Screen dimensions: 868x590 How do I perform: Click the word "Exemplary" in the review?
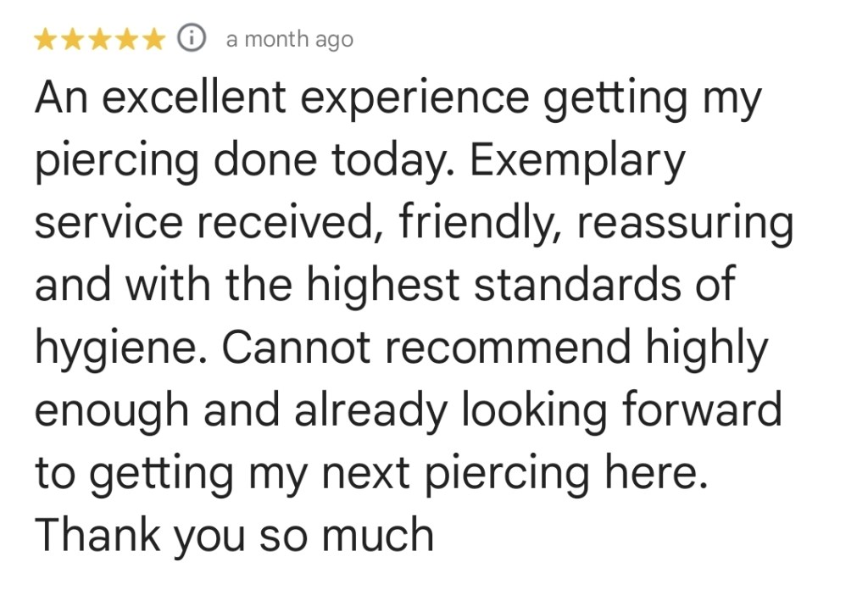576,161
